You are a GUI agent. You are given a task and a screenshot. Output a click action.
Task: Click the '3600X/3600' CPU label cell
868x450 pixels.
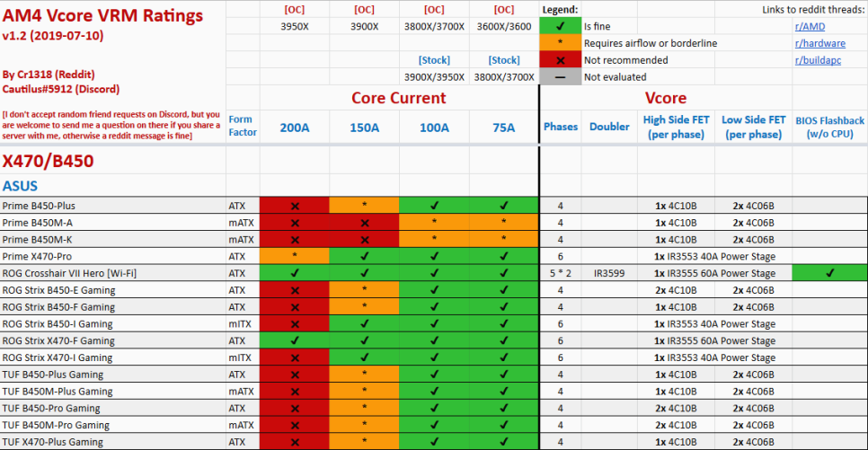point(504,27)
